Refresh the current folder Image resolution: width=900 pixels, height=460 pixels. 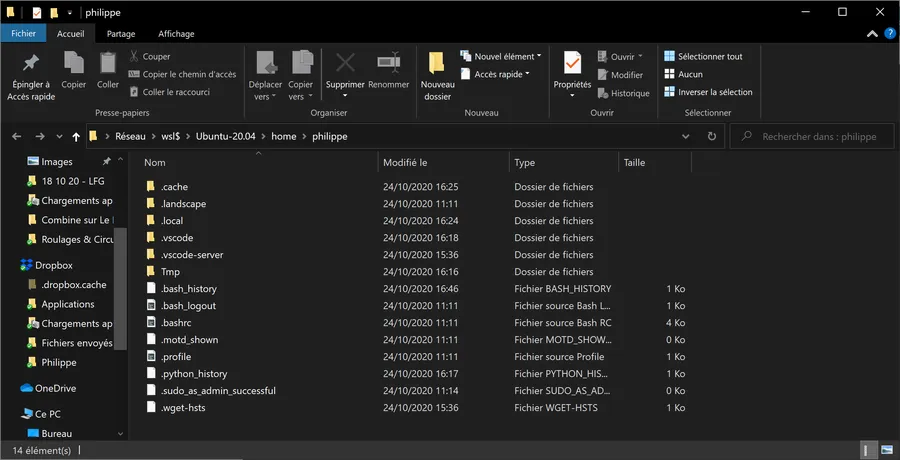[x=712, y=137]
